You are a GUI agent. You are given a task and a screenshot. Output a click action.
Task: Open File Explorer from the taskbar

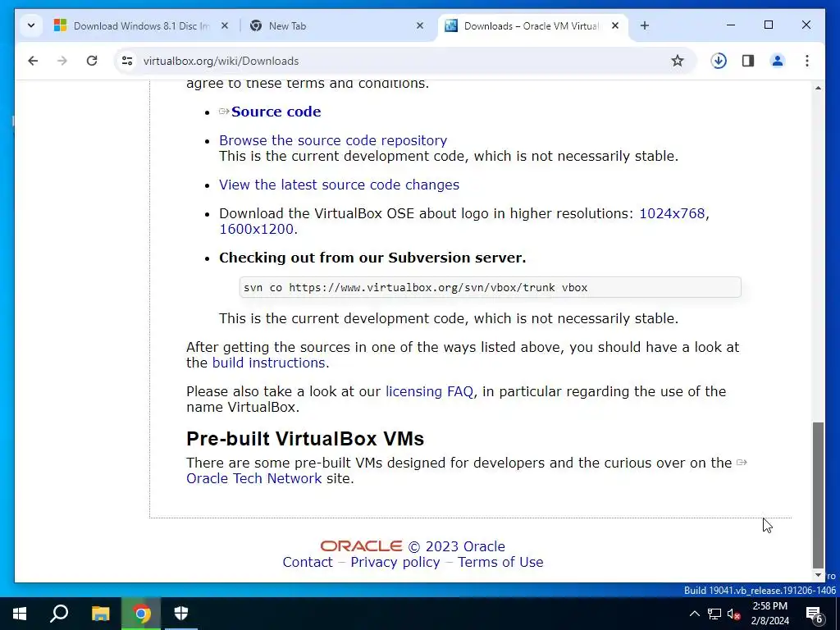(100, 614)
